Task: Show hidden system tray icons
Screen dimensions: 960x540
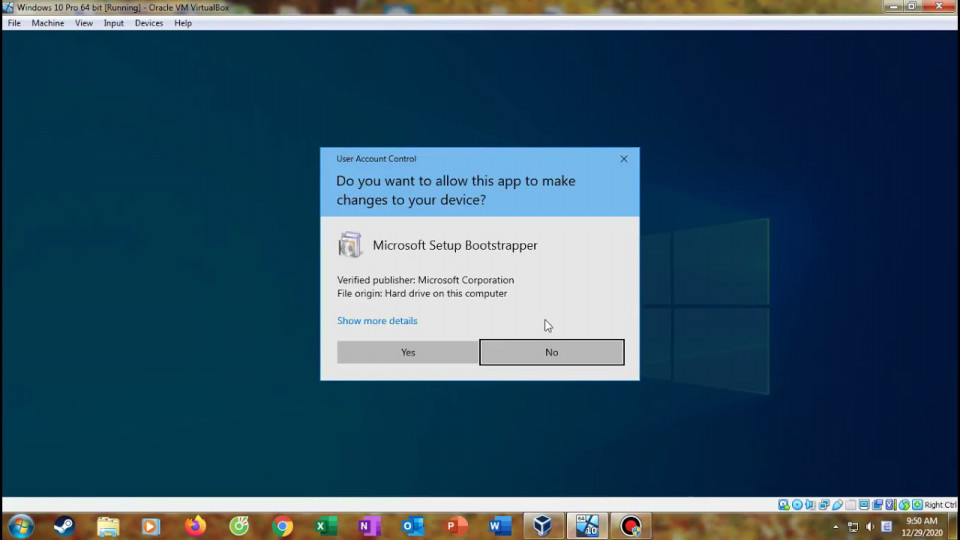Action: 836,527
